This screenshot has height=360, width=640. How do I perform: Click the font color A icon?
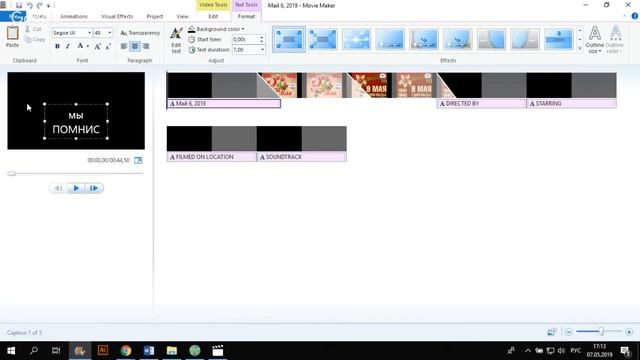pyautogui.click(x=80, y=46)
